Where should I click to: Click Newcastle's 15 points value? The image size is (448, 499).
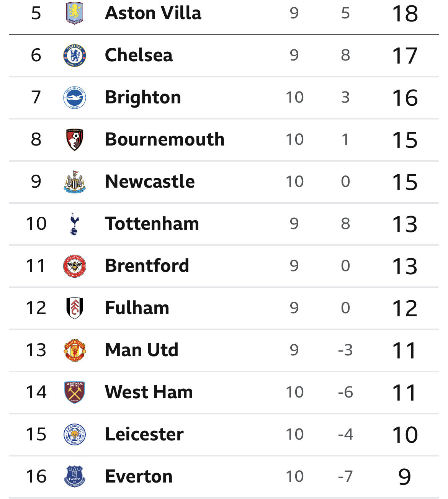click(405, 182)
